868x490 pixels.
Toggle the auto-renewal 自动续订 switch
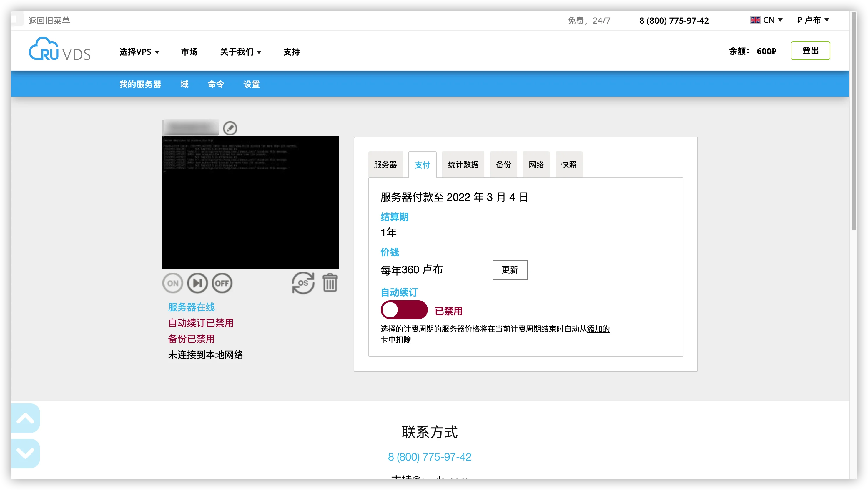[x=404, y=310]
